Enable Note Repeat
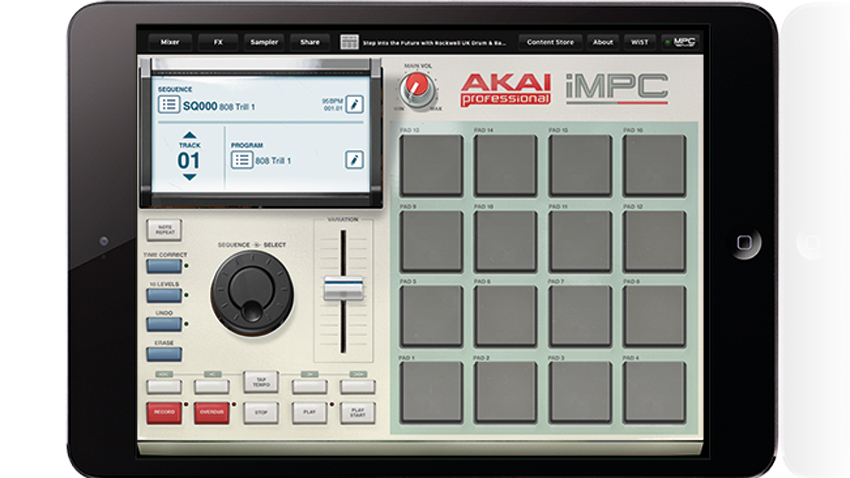The image size is (850, 478). tap(164, 230)
